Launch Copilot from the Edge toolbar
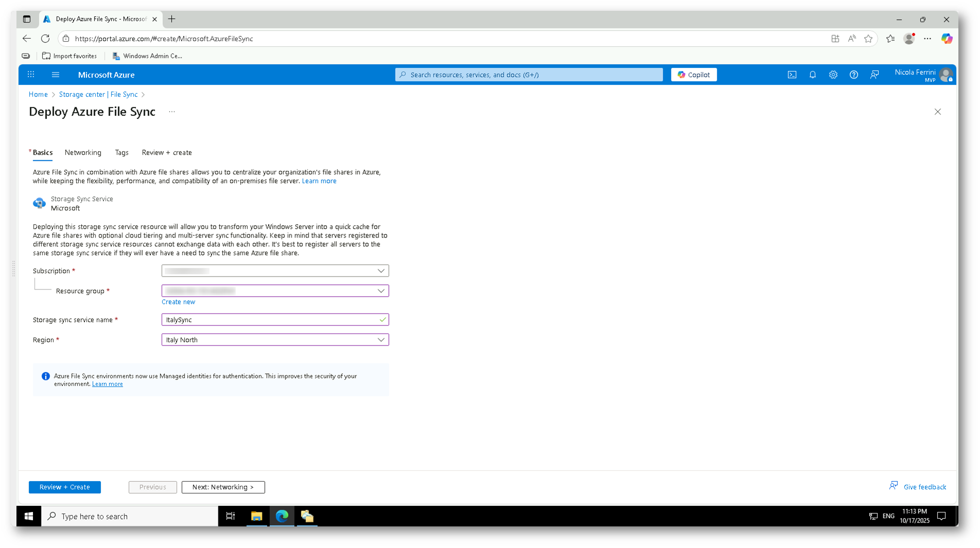 click(947, 39)
